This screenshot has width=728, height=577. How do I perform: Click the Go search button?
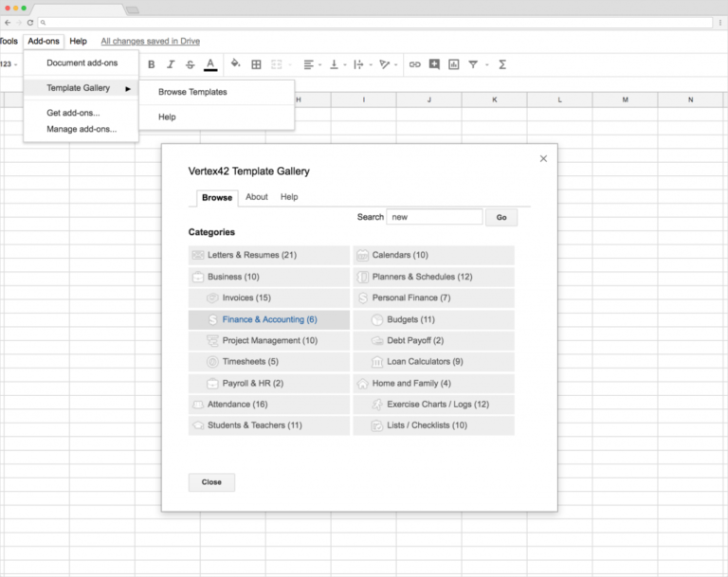(x=501, y=217)
